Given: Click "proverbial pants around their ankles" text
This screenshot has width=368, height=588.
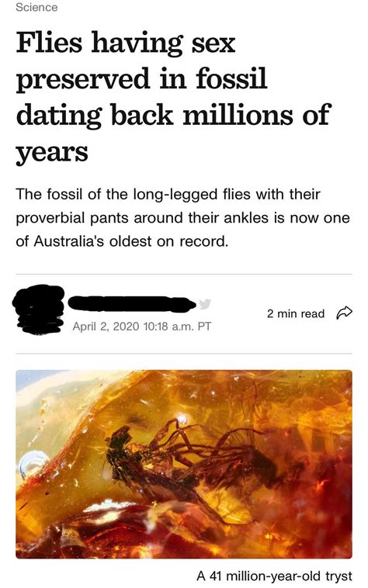Looking at the screenshot, I should [142, 218].
